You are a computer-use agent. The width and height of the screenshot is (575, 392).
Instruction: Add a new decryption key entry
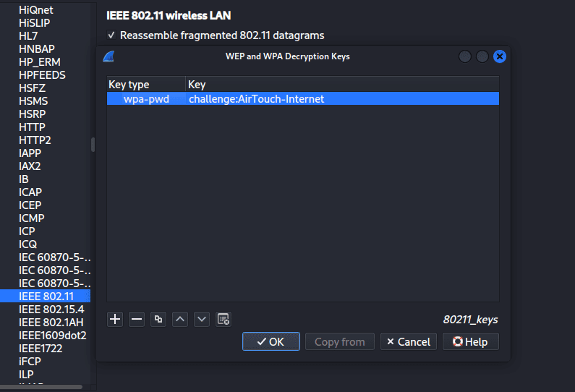coord(115,319)
